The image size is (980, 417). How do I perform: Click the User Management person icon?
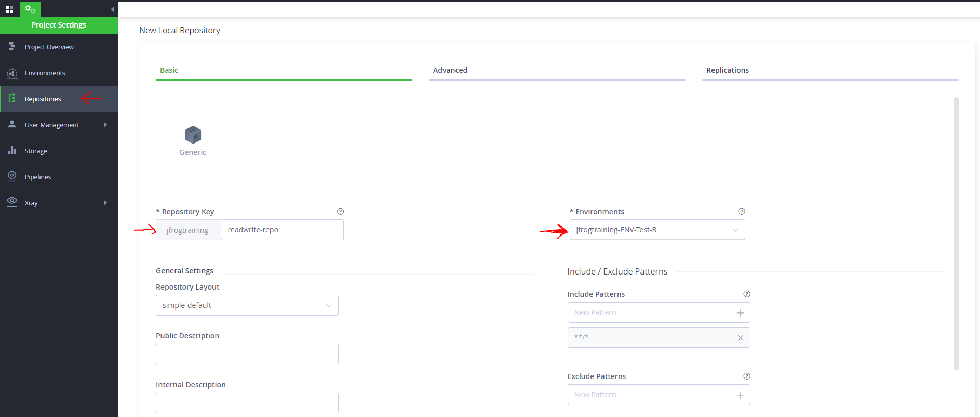tap(12, 124)
